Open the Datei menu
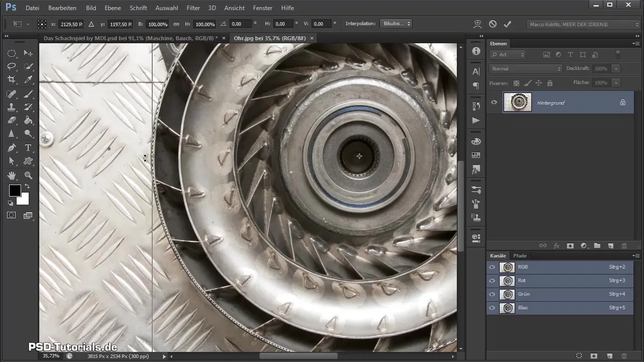 coord(32,8)
